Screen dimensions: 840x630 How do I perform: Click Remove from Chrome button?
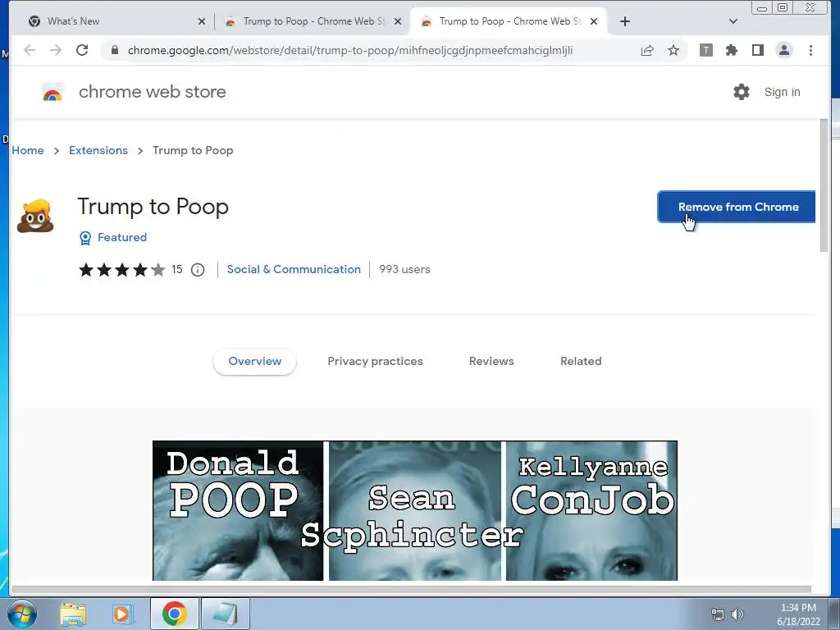[737, 207]
